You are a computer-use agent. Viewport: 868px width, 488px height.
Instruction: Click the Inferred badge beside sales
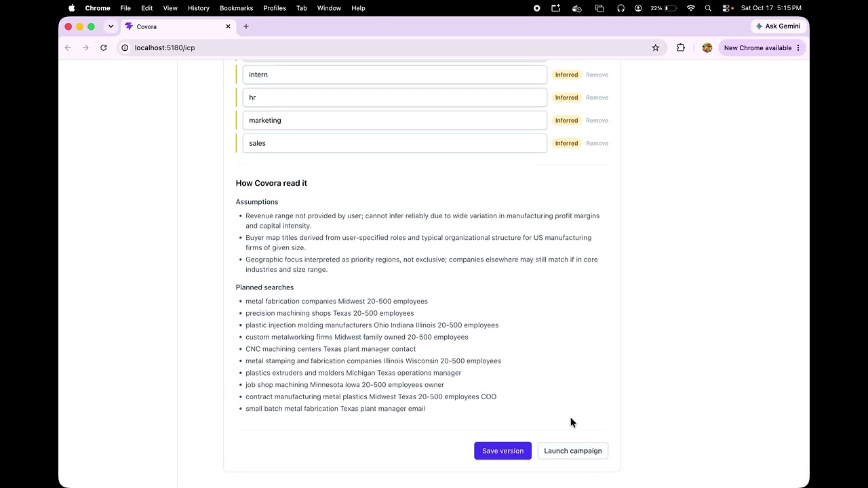tap(566, 143)
